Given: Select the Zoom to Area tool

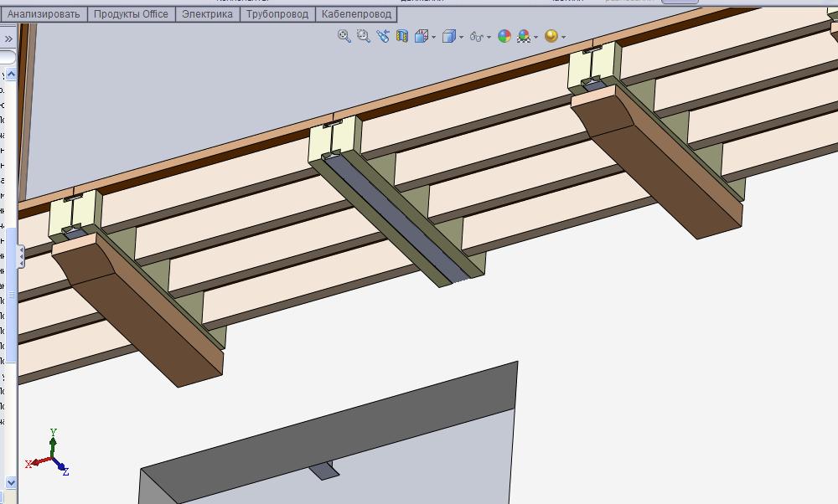Looking at the screenshot, I should tap(364, 36).
